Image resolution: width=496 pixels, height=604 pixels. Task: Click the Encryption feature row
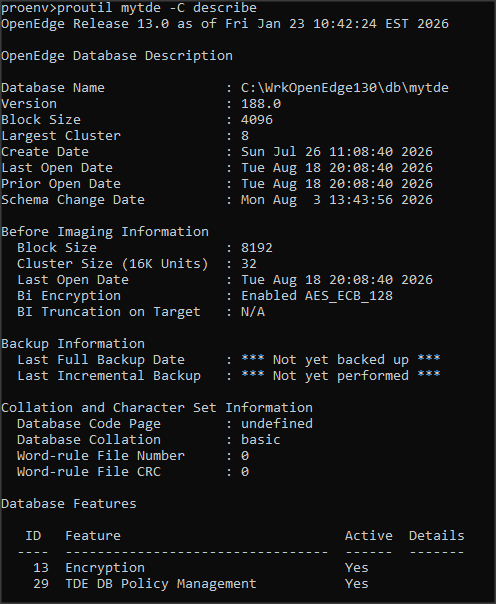point(196,568)
